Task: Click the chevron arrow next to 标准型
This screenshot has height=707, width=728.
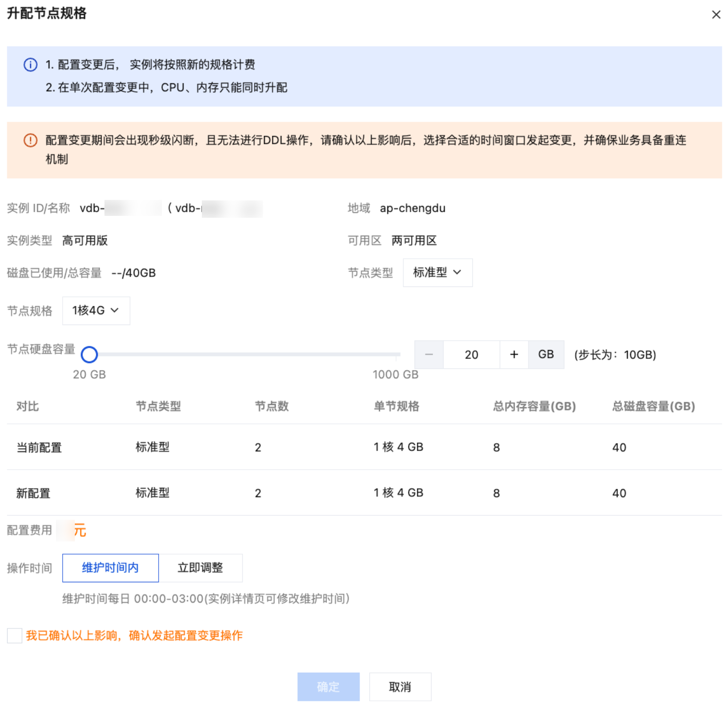Action: [457, 272]
